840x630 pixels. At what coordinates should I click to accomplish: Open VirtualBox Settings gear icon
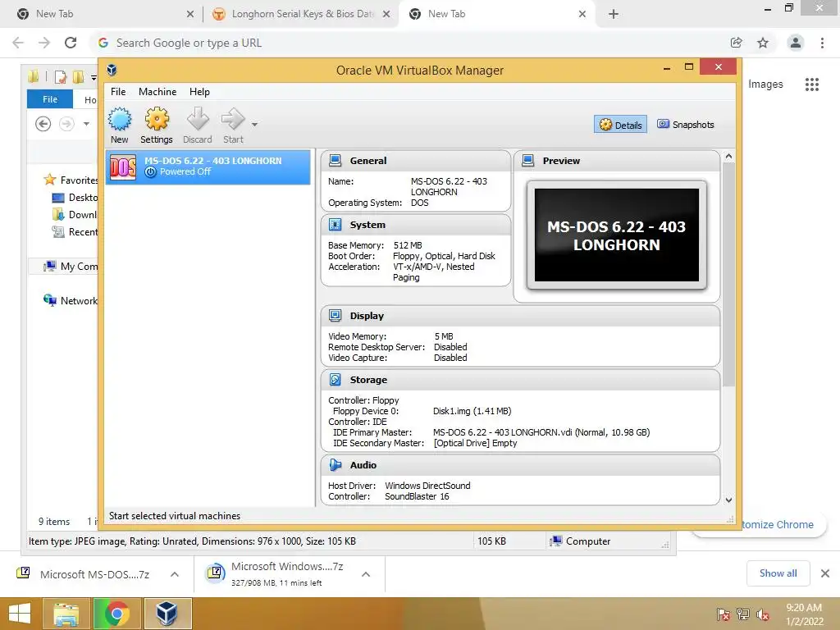coord(157,119)
